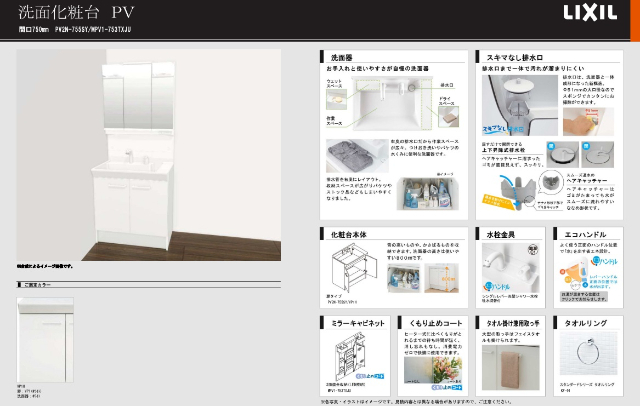Click the drain outlet close-up photo
Viewport: 640px width, 406px height.
pyautogui.click(x=520, y=105)
